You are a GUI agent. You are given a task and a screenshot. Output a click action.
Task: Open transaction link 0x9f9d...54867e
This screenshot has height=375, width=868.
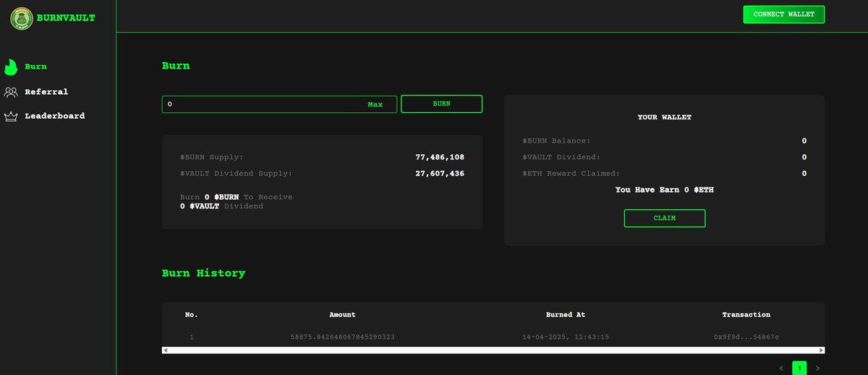tap(746, 337)
